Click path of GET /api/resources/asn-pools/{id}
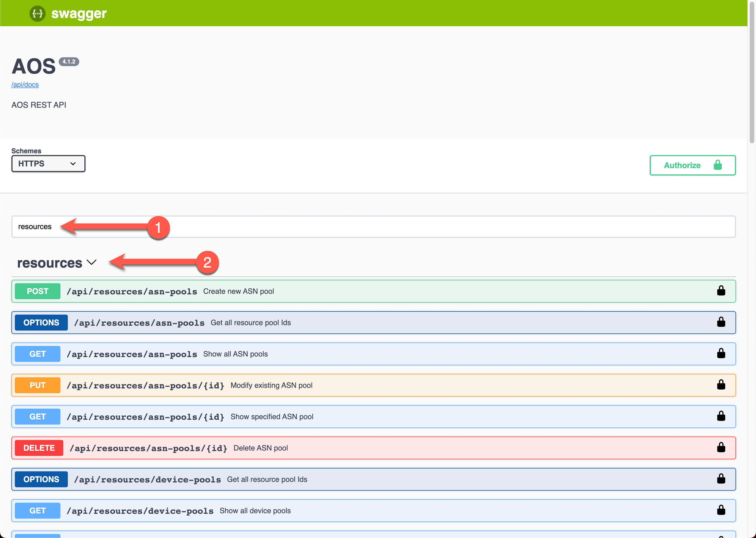This screenshot has height=538, width=756. click(145, 417)
